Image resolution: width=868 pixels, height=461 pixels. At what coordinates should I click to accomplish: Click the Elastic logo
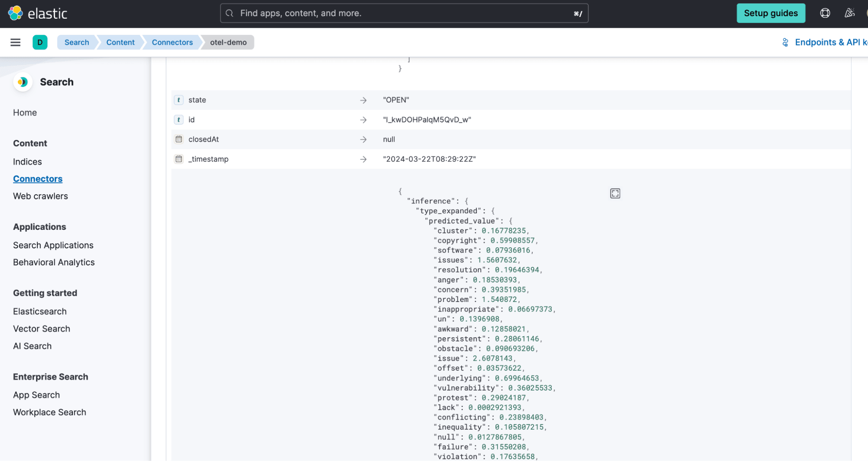(x=38, y=13)
